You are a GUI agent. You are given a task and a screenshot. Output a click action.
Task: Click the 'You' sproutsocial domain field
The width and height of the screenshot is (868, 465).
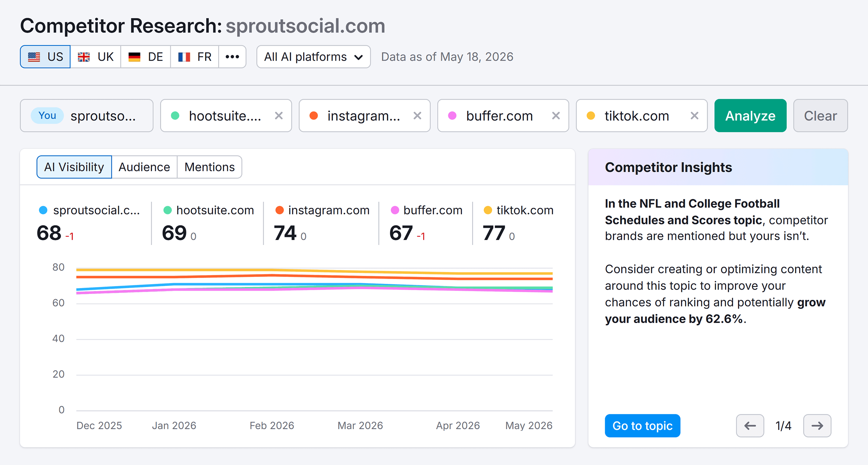point(86,116)
